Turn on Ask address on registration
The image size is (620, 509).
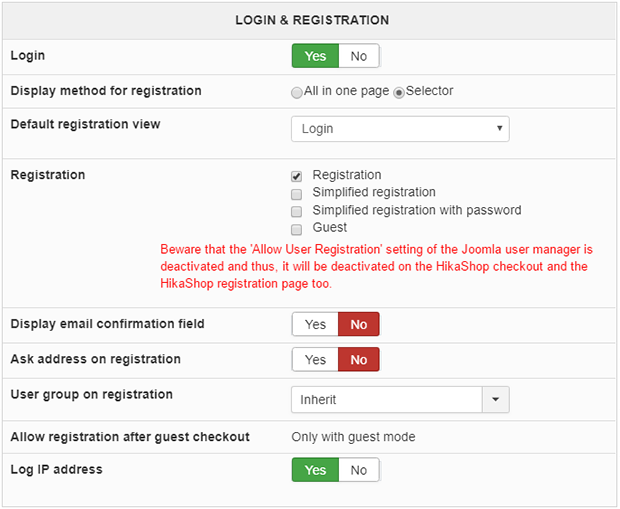(x=315, y=359)
